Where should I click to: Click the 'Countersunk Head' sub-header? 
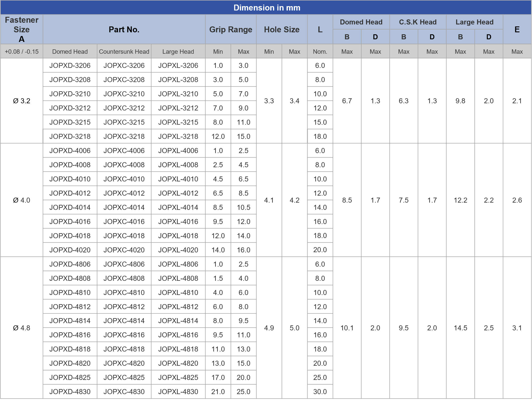pyautogui.click(x=124, y=52)
